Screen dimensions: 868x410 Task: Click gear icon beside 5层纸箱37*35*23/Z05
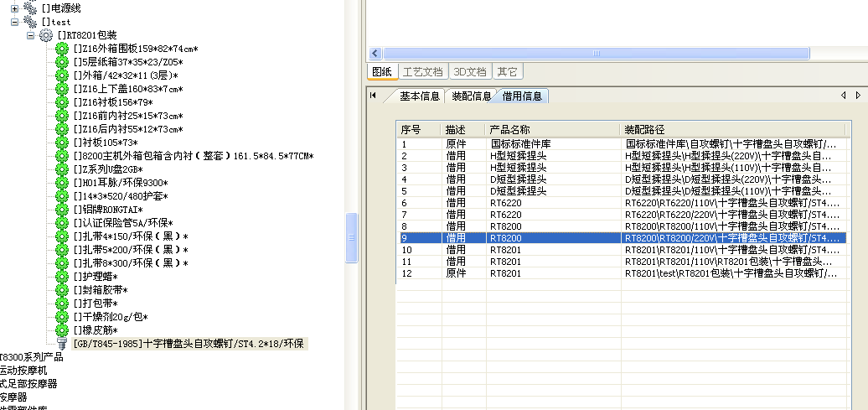coord(62,62)
